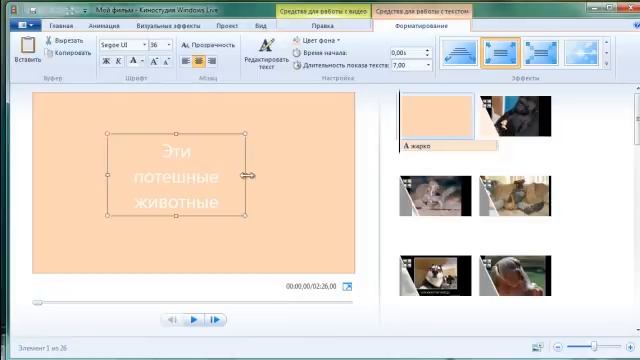Align text to the right
Viewport: 640px width, 360px height.
[212, 61]
